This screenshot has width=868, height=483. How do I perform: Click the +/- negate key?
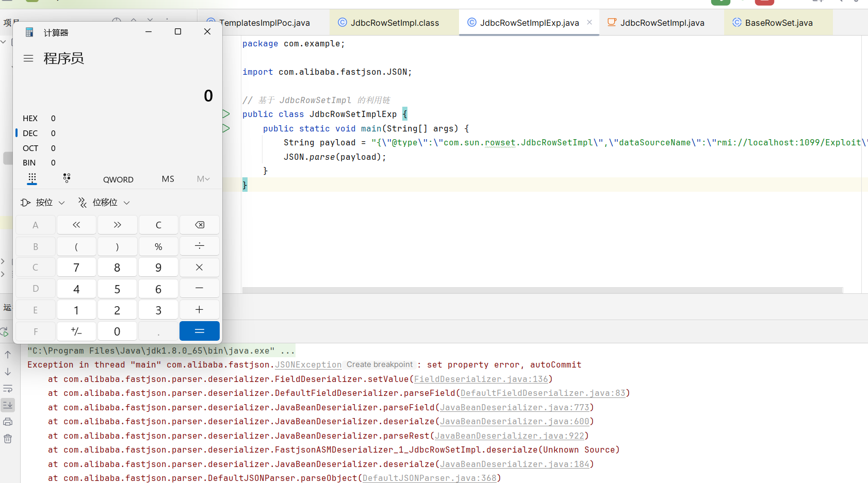click(76, 331)
